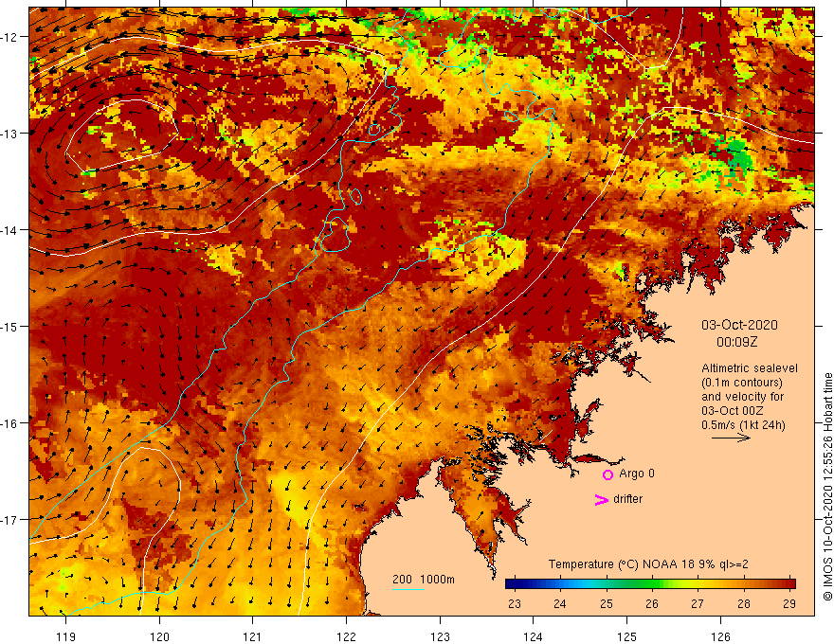
Task: Click the magenta Argo circle marker in legend
Action: pyautogui.click(x=607, y=474)
